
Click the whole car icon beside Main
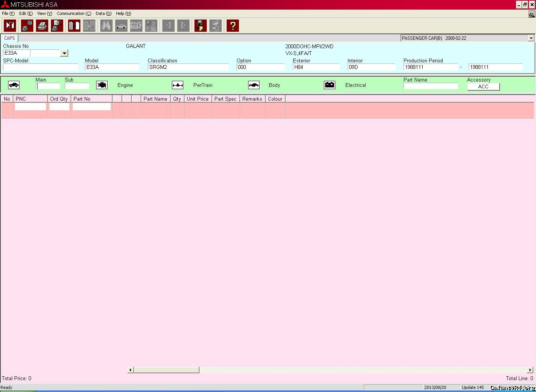click(14, 85)
